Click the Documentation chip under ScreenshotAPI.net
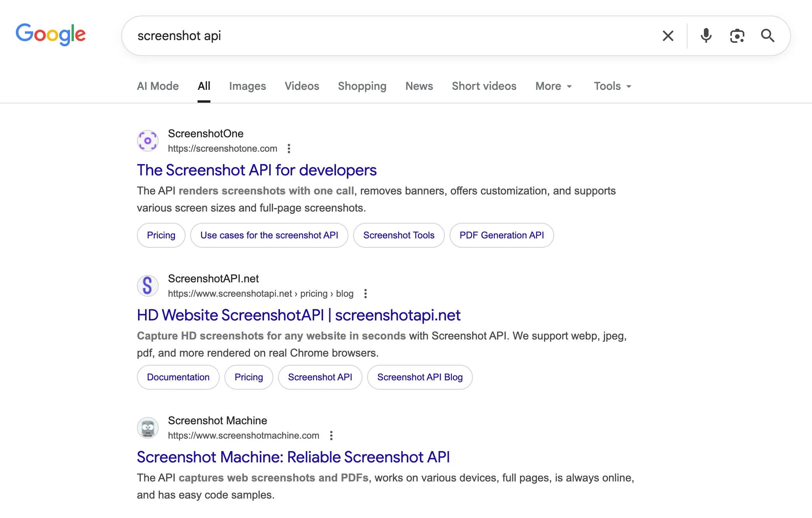 coord(178,377)
